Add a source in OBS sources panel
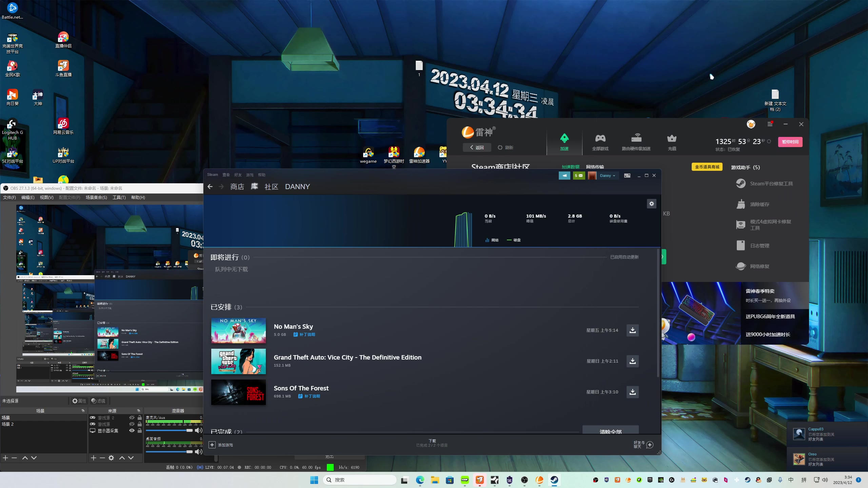Image resolution: width=868 pixels, height=488 pixels. 94,458
